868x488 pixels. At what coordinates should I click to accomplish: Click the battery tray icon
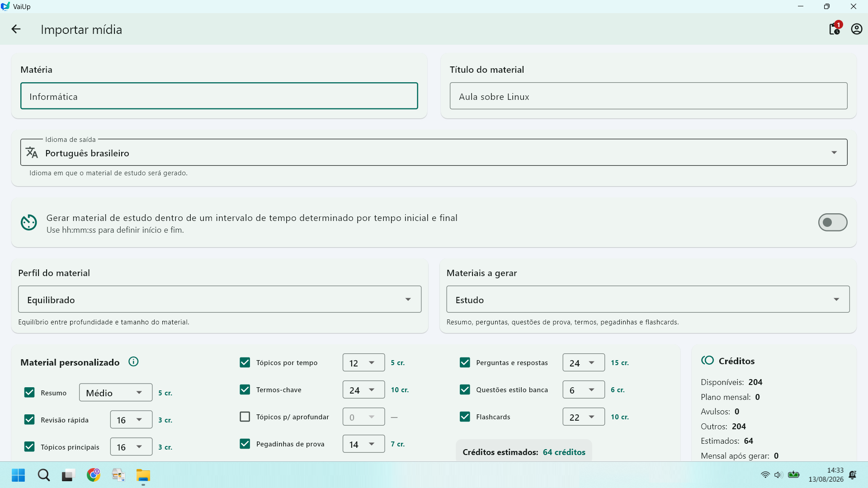[x=793, y=474]
